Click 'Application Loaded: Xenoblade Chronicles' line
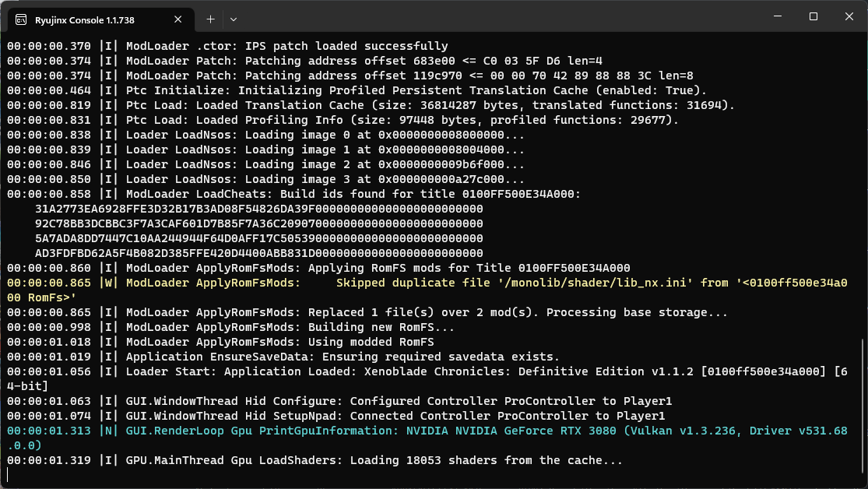Viewport: 868px width, 489px height. tap(427, 378)
